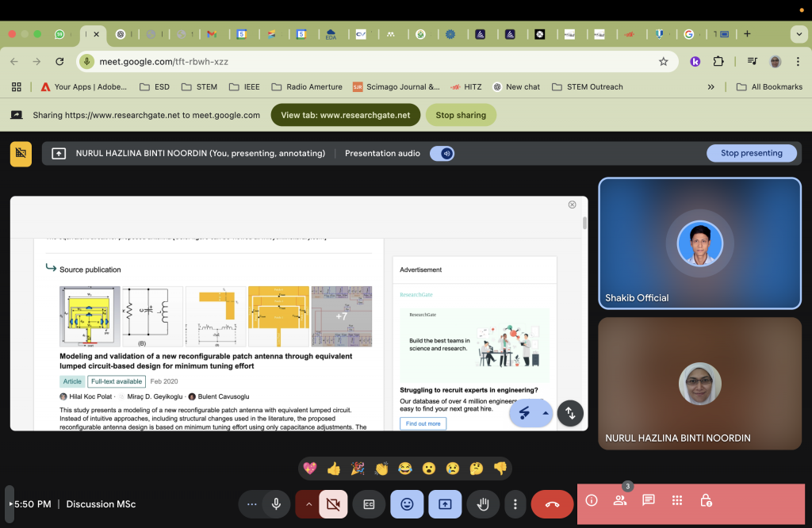Open the in-call chat panel

coord(649,500)
